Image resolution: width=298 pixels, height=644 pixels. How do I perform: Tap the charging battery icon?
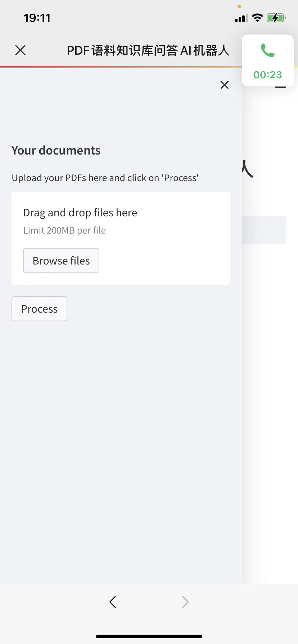tap(276, 18)
